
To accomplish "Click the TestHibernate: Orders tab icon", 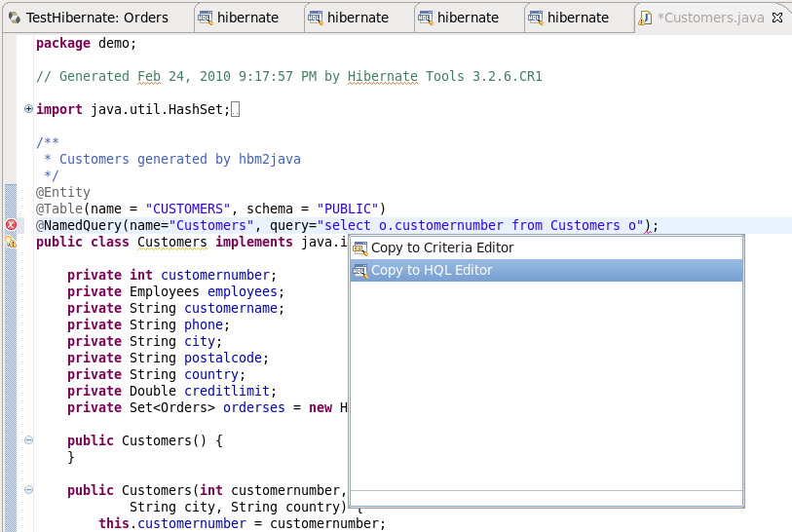I will [14, 18].
